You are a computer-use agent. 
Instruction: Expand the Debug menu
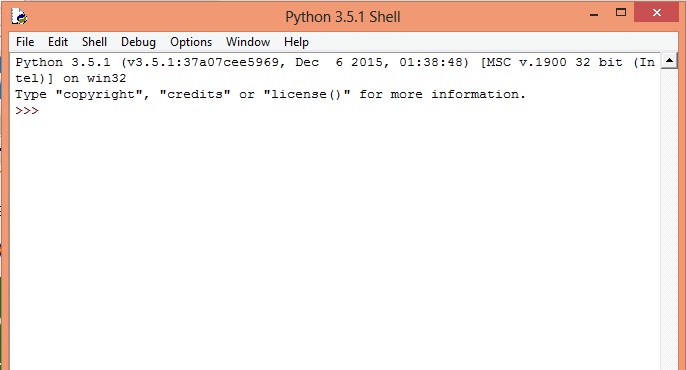(138, 42)
